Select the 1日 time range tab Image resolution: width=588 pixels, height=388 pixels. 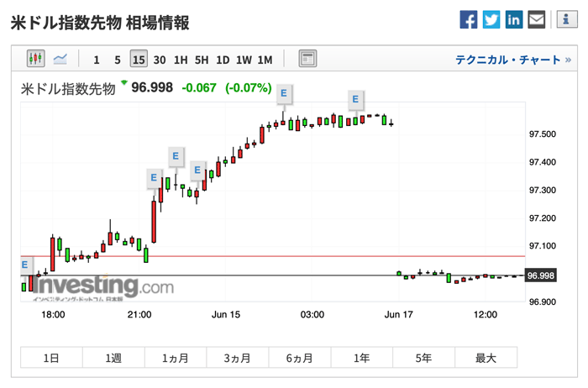tap(51, 358)
